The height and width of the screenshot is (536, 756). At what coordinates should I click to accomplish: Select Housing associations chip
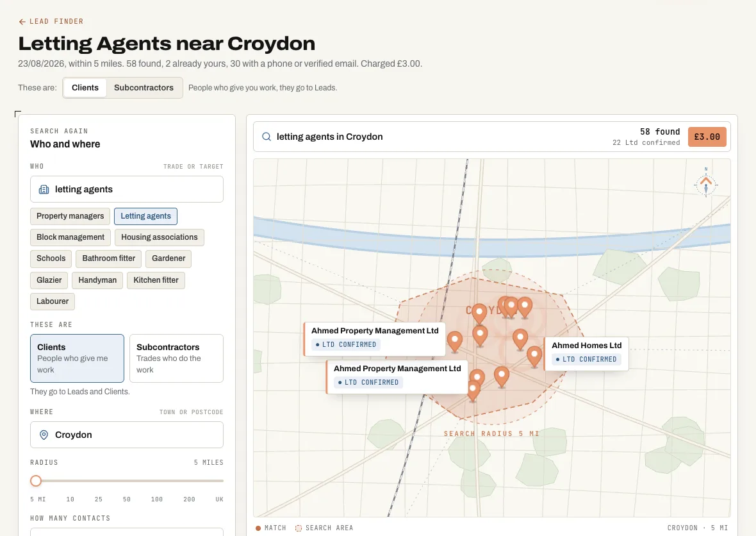(160, 237)
